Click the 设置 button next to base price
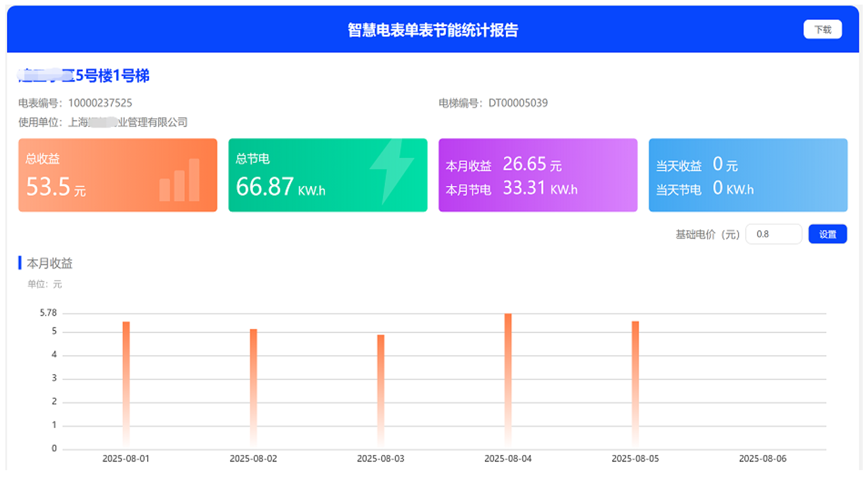Image resolution: width=868 pixels, height=482 pixels. pos(827,234)
